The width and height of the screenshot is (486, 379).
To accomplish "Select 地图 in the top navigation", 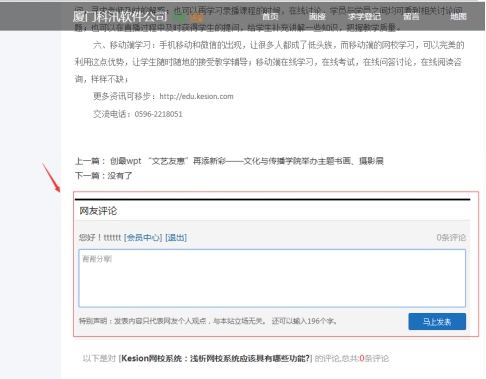I will pyautogui.click(x=458, y=16).
